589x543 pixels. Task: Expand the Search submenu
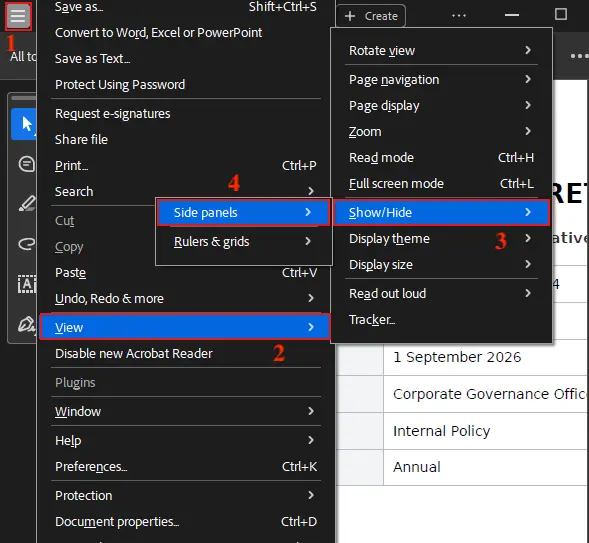click(x=186, y=191)
